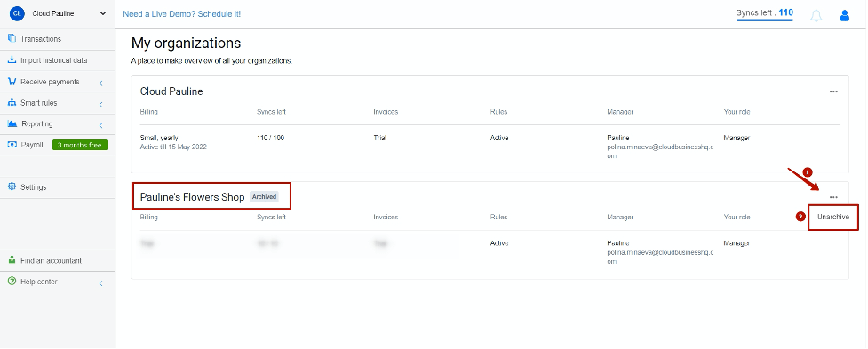Click the Payroll money icon
The image size is (868, 349).
click(12, 145)
